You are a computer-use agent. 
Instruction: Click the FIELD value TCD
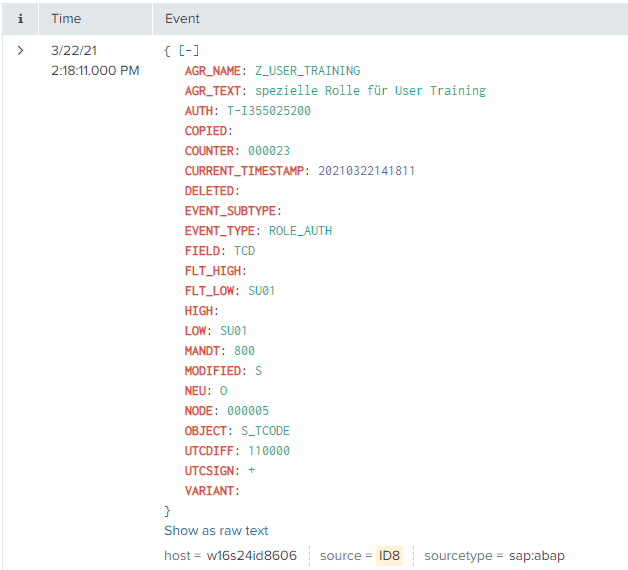(244, 251)
